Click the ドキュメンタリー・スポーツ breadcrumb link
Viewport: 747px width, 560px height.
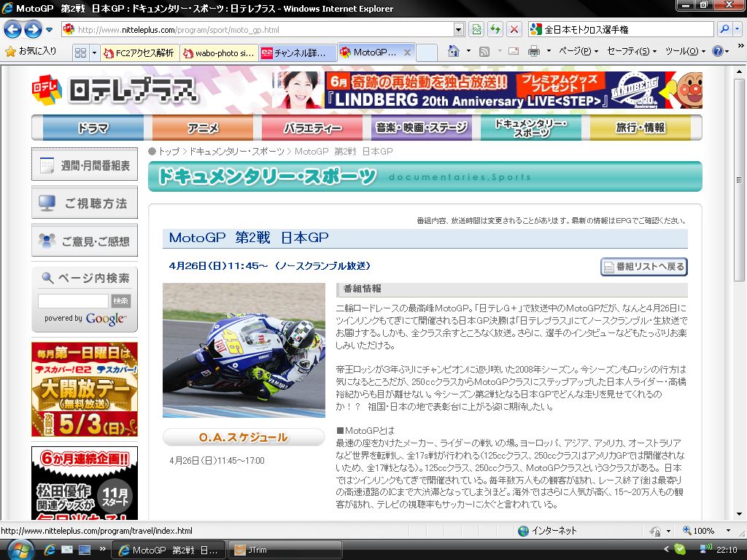coord(237,152)
